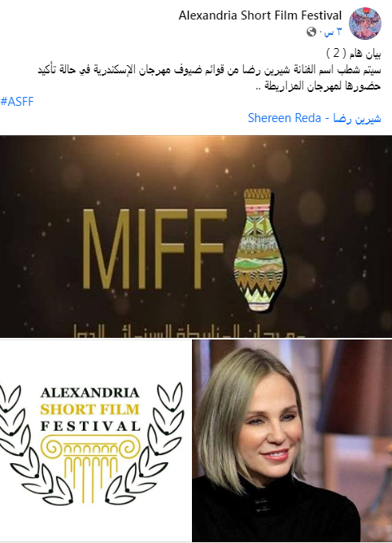This screenshot has height=543, width=392.
Task: Click the globe public-audience icon
Action: pyautogui.click(x=311, y=33)
